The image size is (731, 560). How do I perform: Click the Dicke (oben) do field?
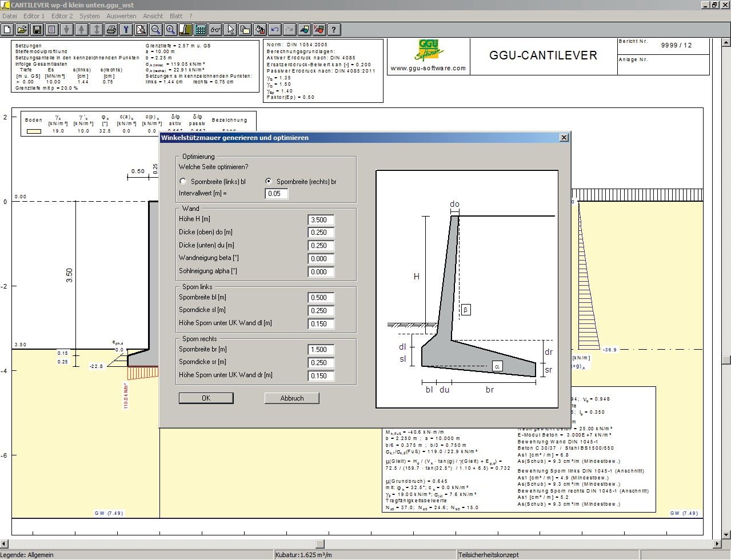point(321,233)
